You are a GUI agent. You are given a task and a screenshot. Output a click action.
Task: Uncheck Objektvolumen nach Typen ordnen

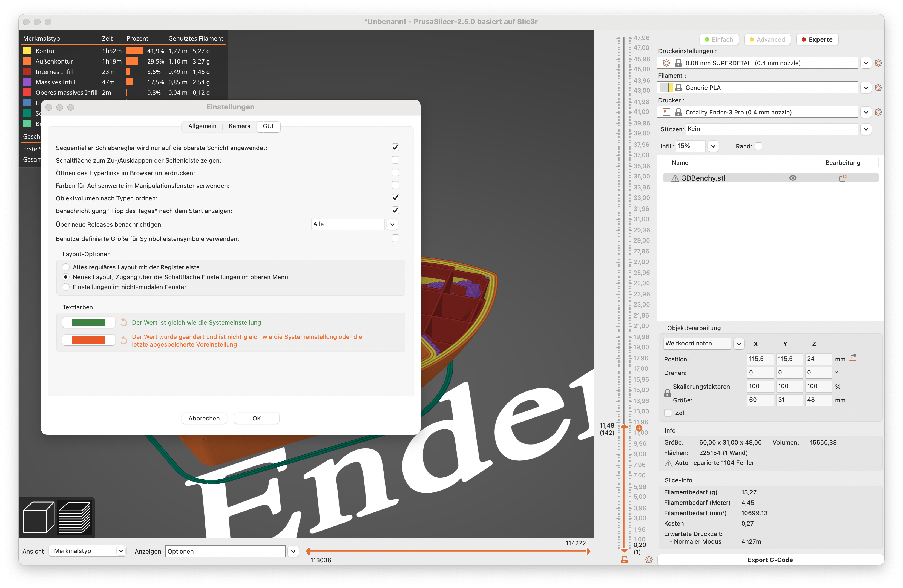click(395, 198)
